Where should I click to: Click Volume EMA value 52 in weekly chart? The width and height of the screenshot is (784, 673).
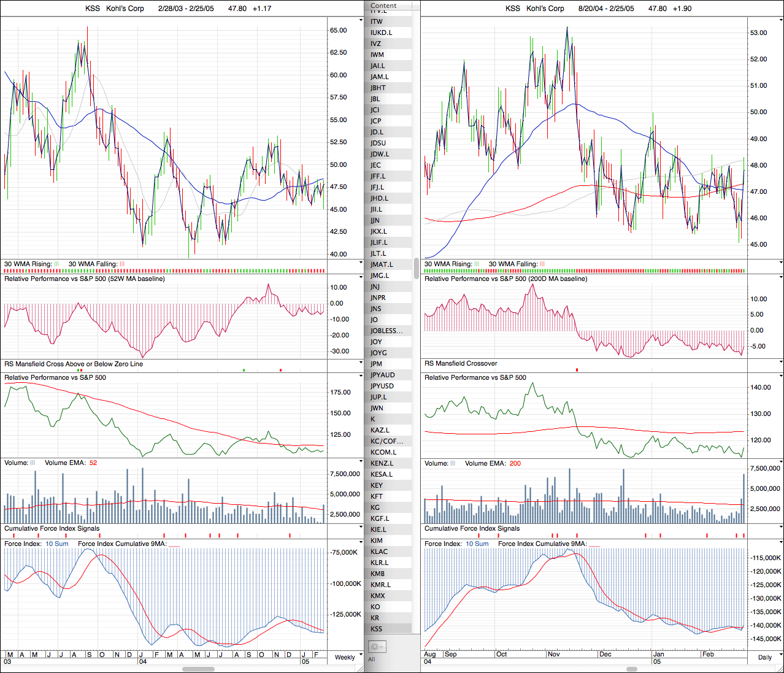coord(93,463)
